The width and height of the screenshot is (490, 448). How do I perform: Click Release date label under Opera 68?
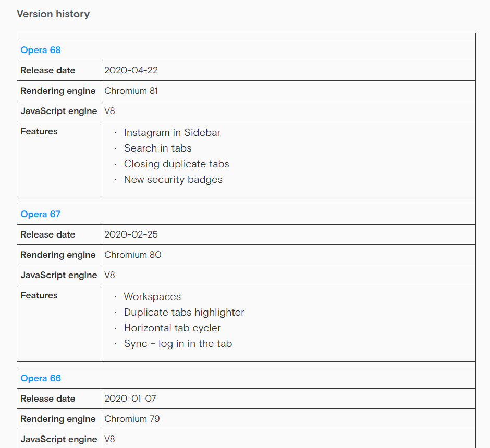coord(48,70)
